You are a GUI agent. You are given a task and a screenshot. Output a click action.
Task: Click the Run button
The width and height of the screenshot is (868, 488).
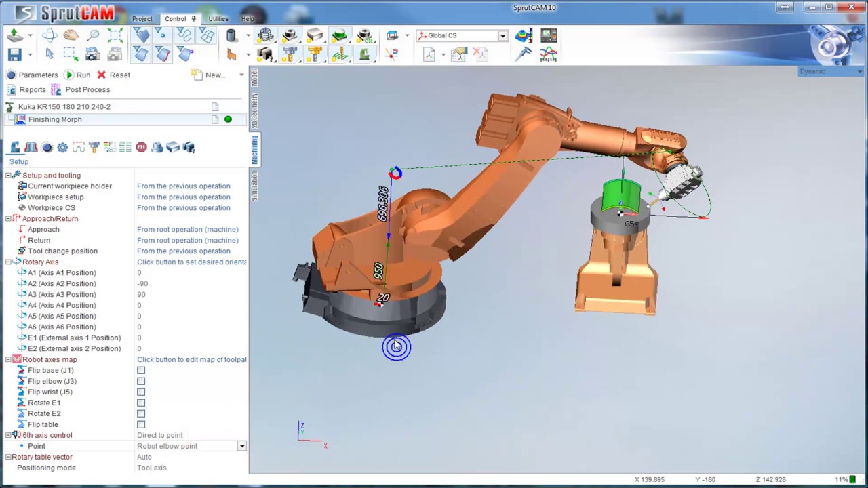click(x=77, y=75)
